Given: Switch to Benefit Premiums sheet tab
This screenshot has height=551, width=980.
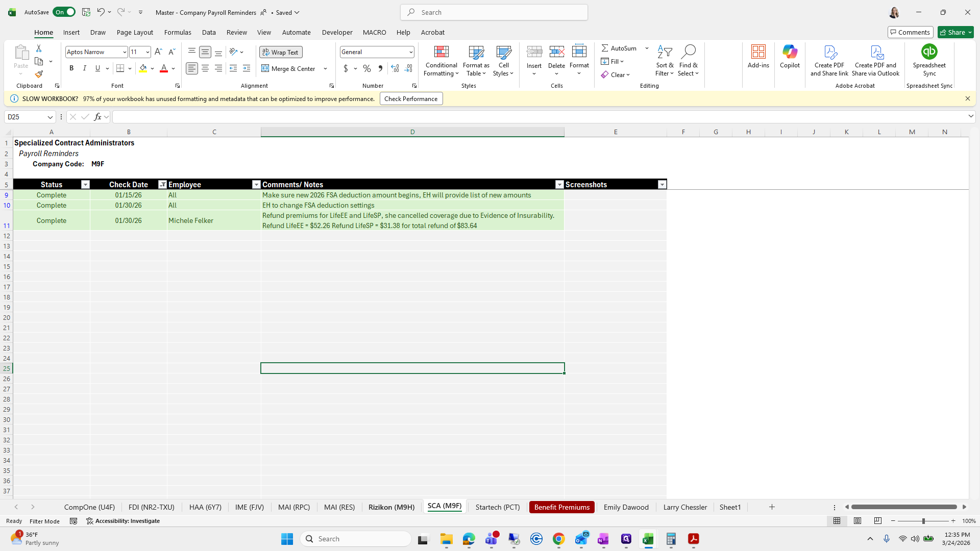Looking at the screenshot, I should [561, 507].
